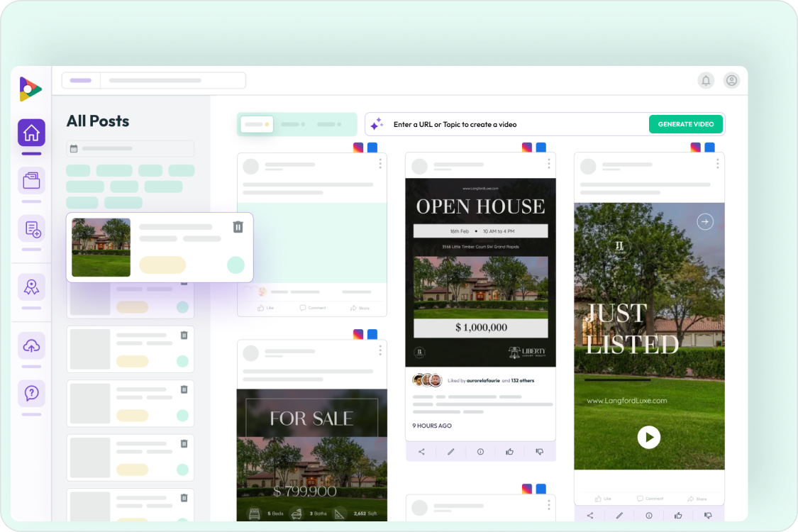Select the Home icon in the sidebar

[x=31, y=132]
